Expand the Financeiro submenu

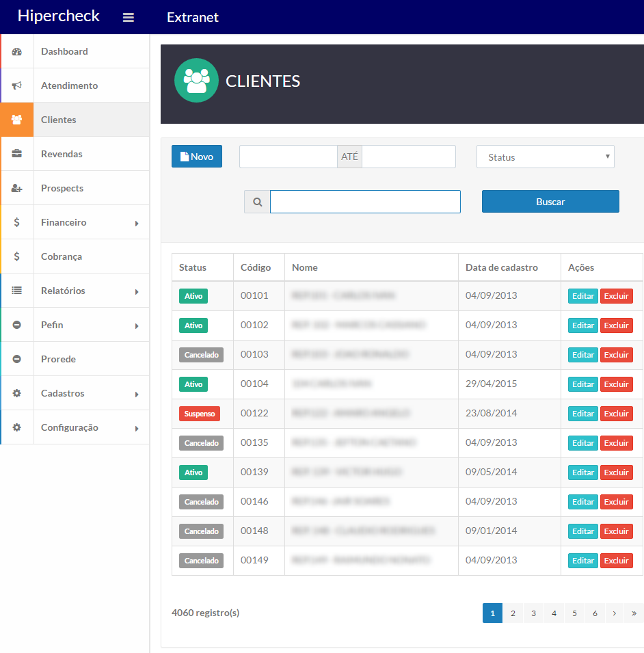click(136, 223)
